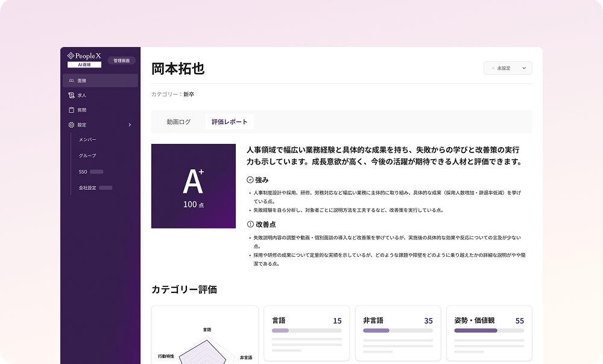Expand the 設定 menu chevron arrow
This screenshot has width=603, height=364.
point(130,125)
